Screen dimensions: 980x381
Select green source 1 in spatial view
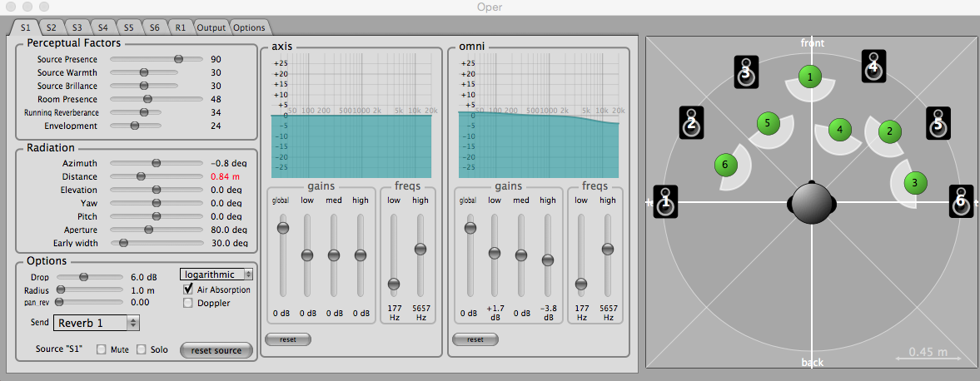(x=808, y=77)
